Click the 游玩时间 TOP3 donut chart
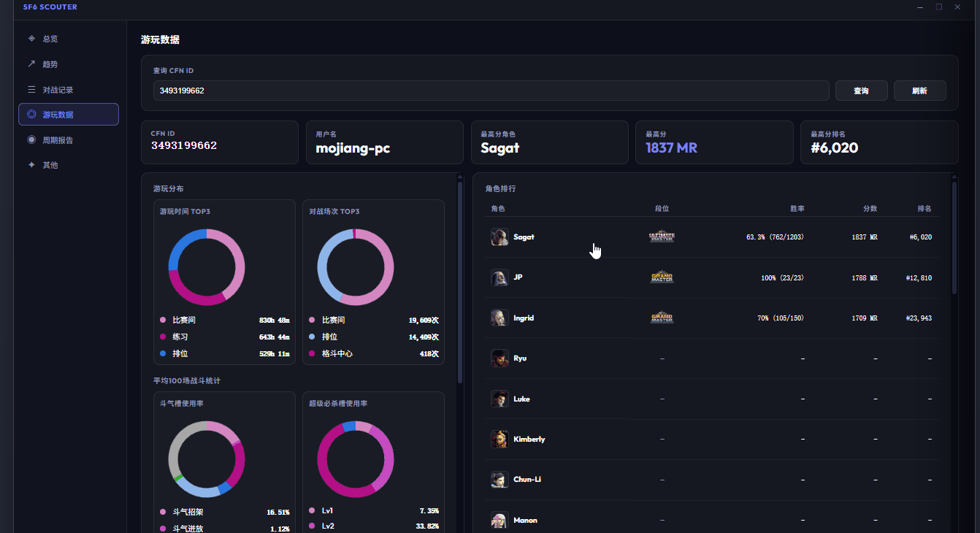This screenshot has width=980, height=533. [207, 267]
